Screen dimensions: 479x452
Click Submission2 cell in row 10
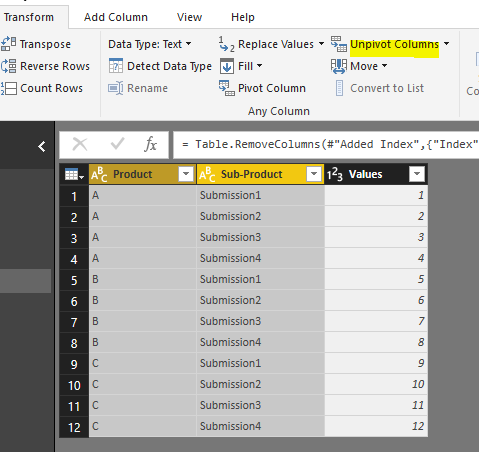coord(261,384)
